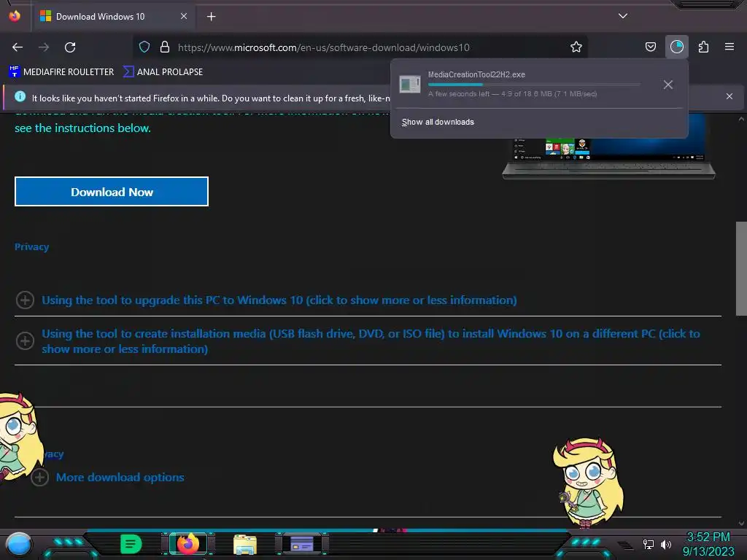Viewport: 747px width, 560px height.
Task: Expand More download options
Action: (120, 477)
